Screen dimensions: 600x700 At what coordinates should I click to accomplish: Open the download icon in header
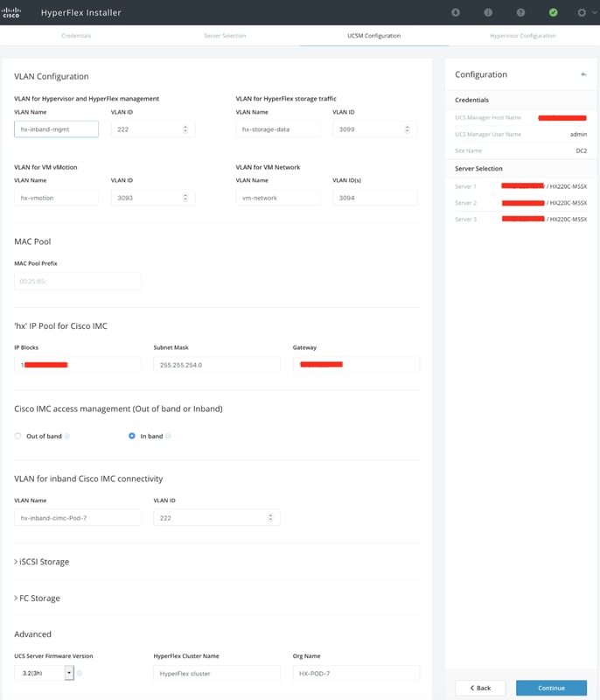(x=456, y=12)
